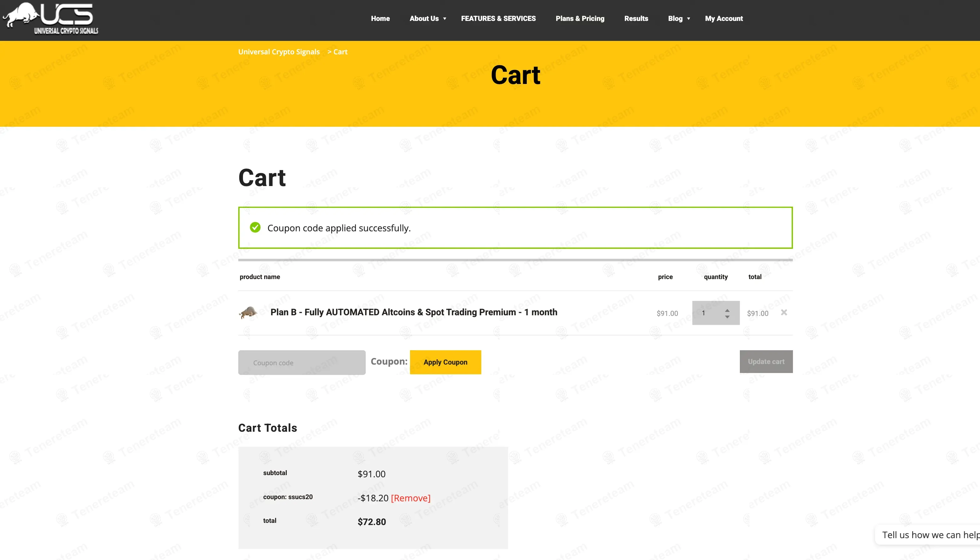Open the About Us dropdown
This screenshot has height=560, width=980.
point(424,18)
